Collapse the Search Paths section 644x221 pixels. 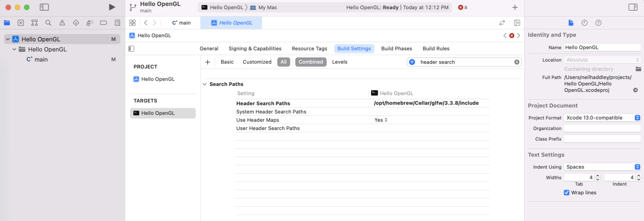[x=205, y=84]
